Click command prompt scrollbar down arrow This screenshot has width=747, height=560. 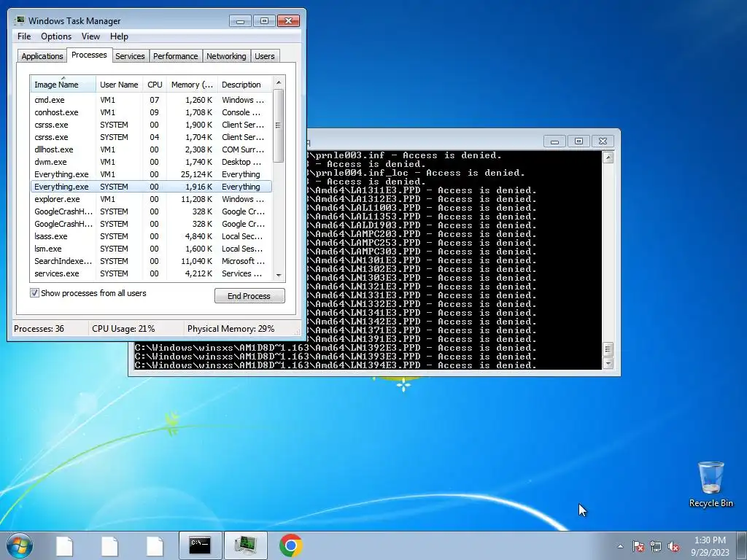click(x=608, y=364)
